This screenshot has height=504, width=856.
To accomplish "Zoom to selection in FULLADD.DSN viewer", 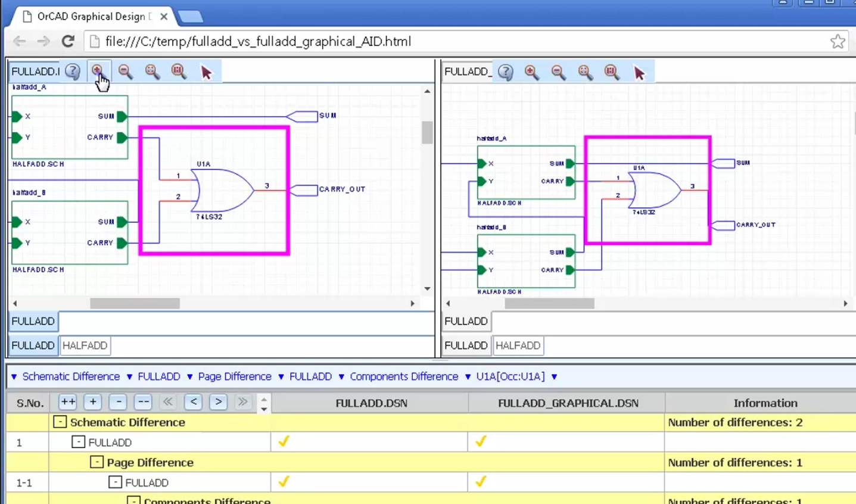I will coord(179,71).
